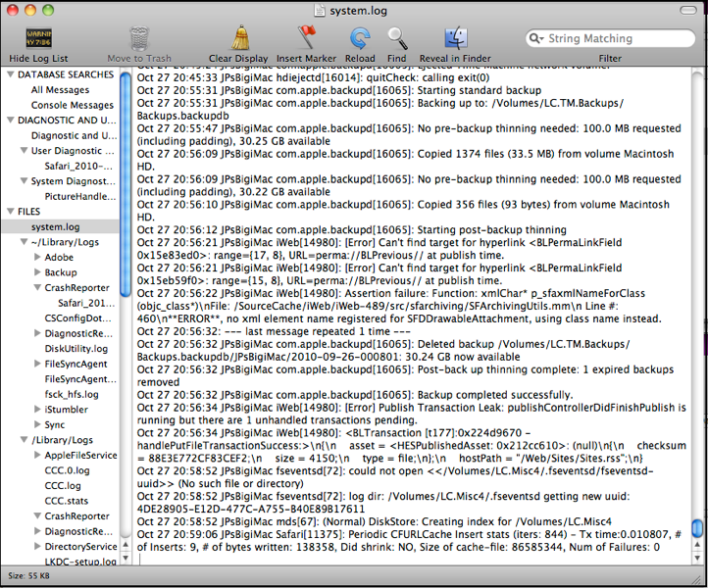Expand the FileSyncAgent folder
The image size is (708, 588).
(37, 364)
